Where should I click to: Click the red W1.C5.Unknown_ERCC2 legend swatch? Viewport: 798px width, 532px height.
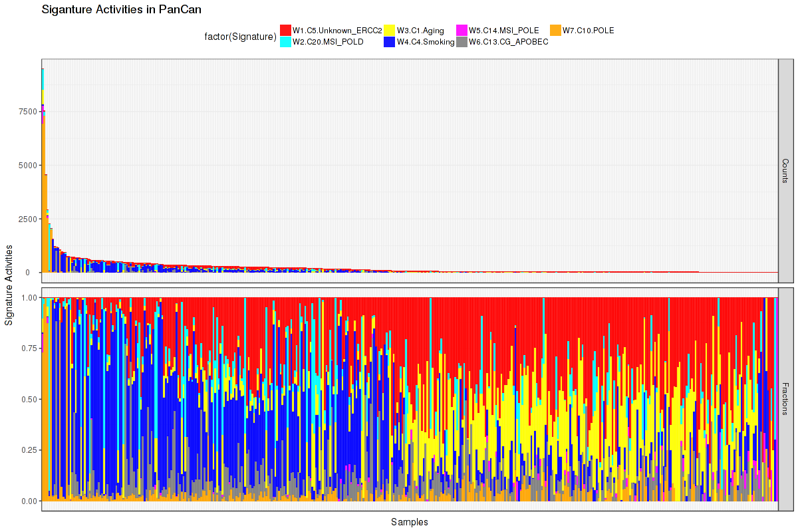(285, 30)
